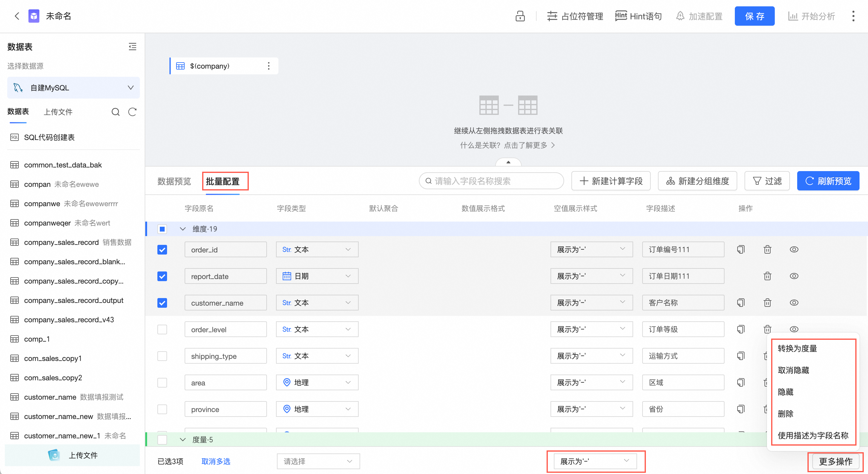Click refresh icon beside table search

[x=133, y=112]
